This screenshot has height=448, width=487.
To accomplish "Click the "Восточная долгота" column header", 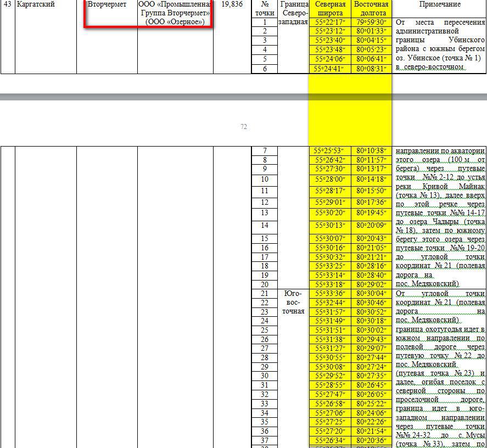I will [x=371, y=8].
